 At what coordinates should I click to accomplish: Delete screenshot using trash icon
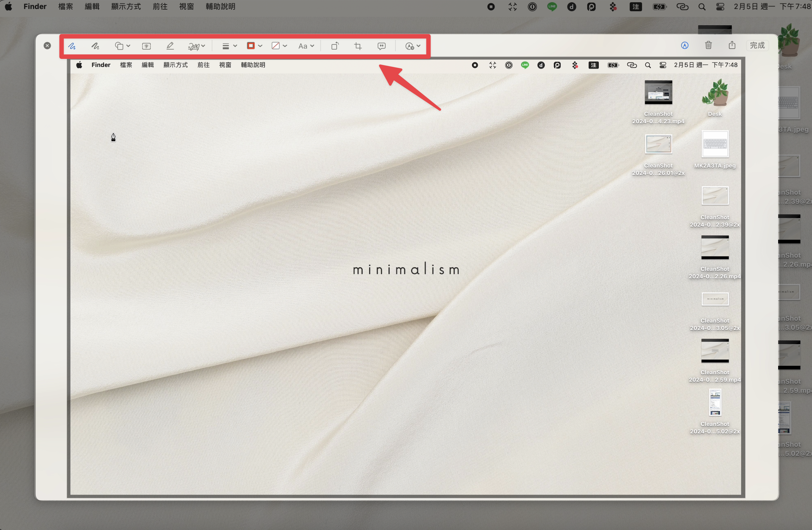coord(708,45)
